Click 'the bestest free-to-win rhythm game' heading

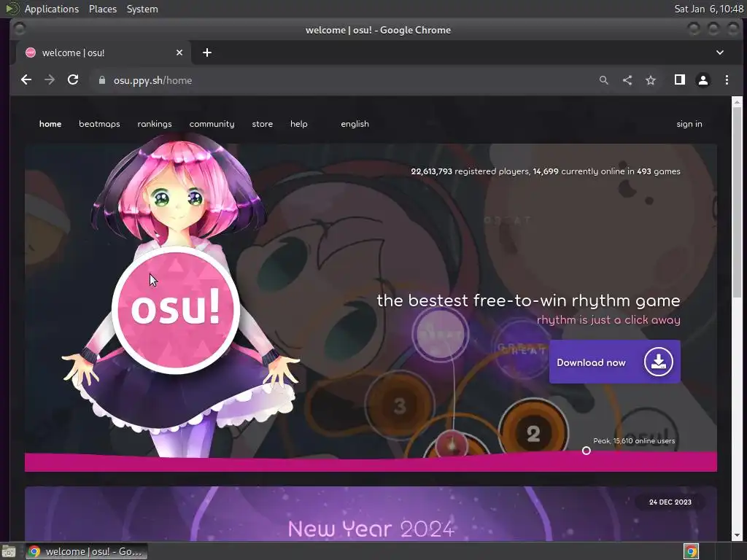(528, 300)
